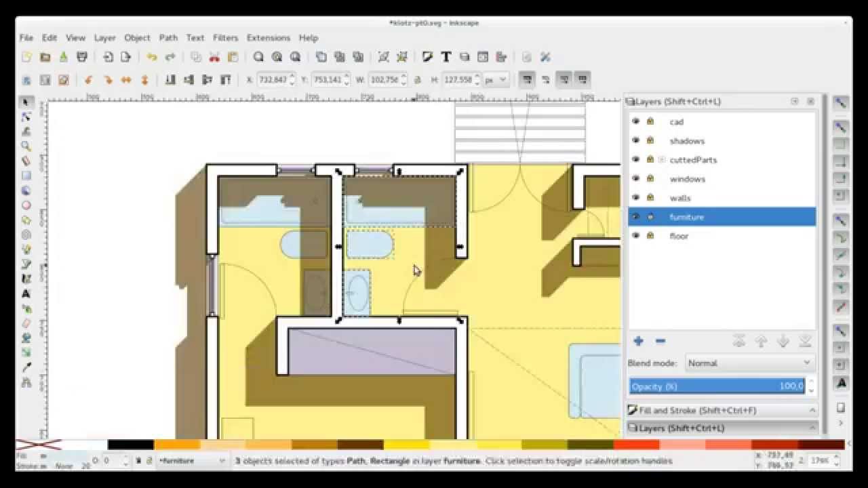This screenshot has height=488, width=868.
Task: Click the Undo arrow icon
Action: pos(152,58)
